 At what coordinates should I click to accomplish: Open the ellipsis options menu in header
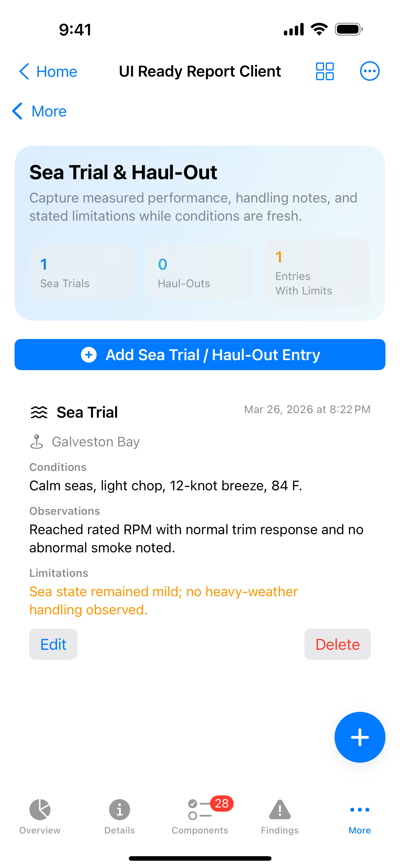(370, 71)
